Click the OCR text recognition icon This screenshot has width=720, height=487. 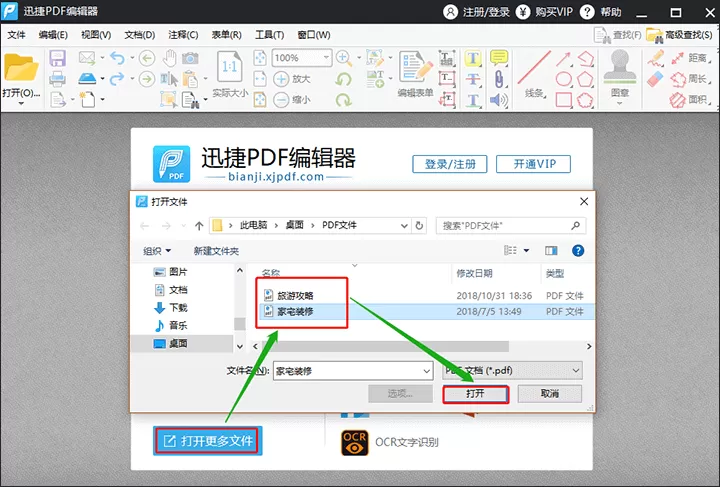pos(354,442)
